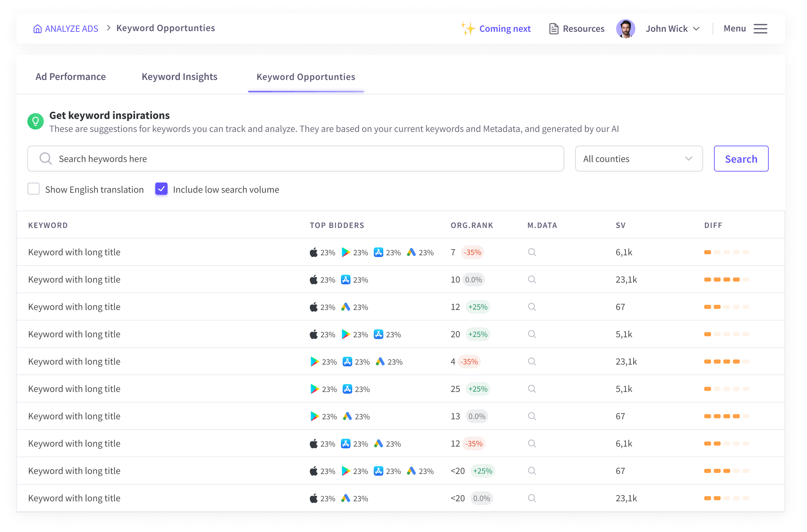This screenshot has width=807, height=532.
Task: Sort by the M.DATA column header
Action: point(542,226)
